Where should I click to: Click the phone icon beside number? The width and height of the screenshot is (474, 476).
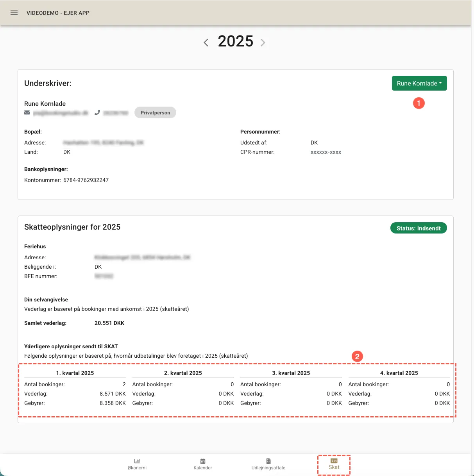[x=97, y=113]
